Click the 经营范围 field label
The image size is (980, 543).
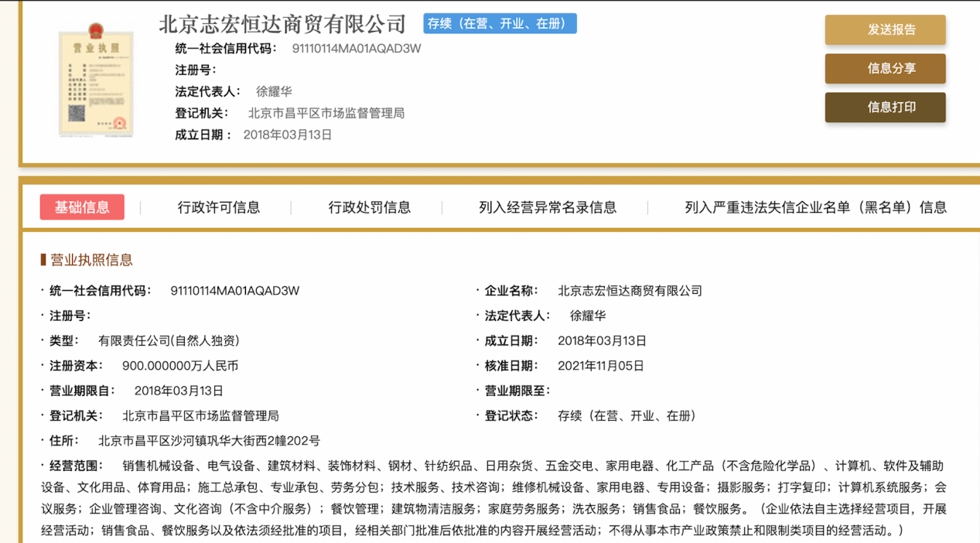tap(76, 466)
